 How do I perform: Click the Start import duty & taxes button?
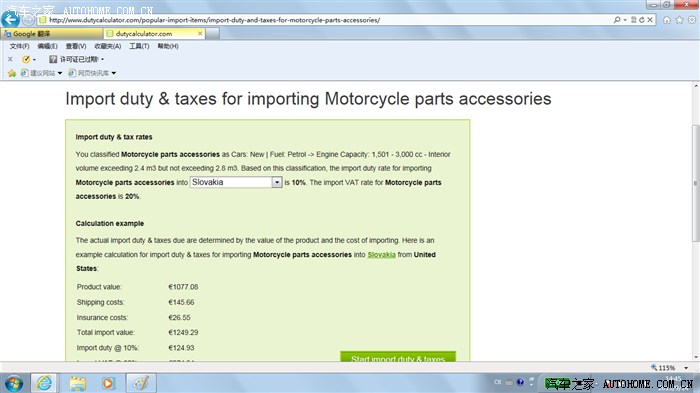398,357
